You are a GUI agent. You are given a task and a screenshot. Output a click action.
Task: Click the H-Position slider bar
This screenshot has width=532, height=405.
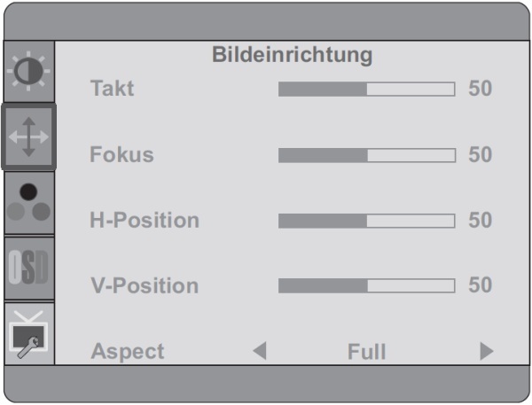(x=367, y=221)
